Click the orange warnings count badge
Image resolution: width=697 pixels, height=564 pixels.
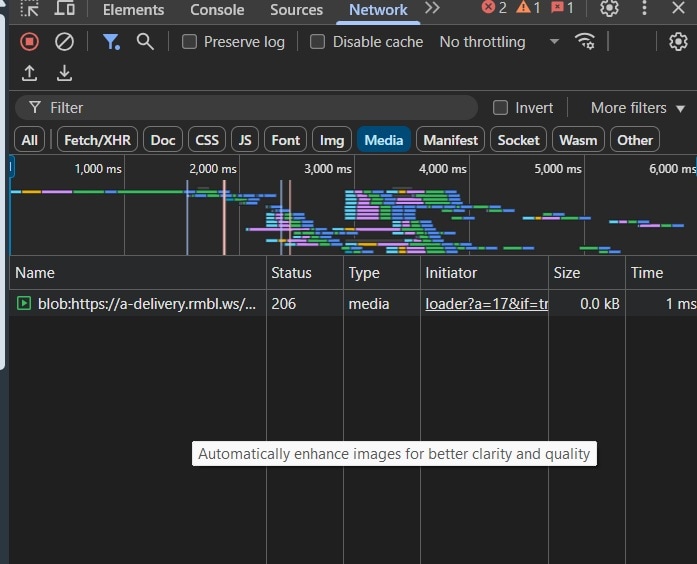point(528,8)
